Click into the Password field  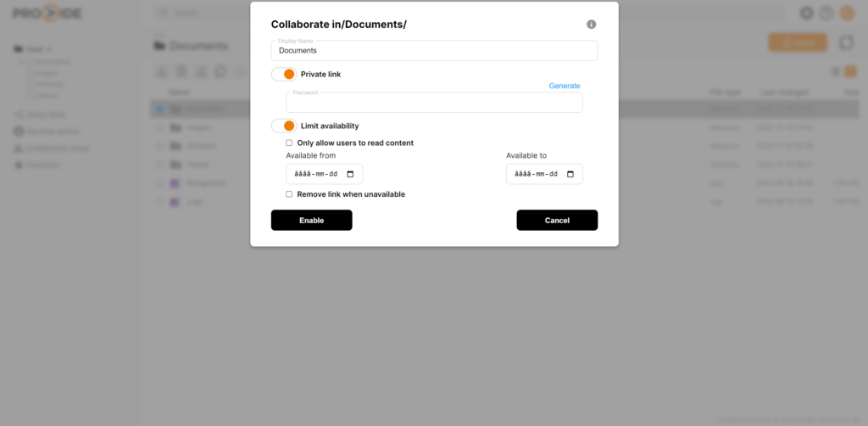coord(434,103)
